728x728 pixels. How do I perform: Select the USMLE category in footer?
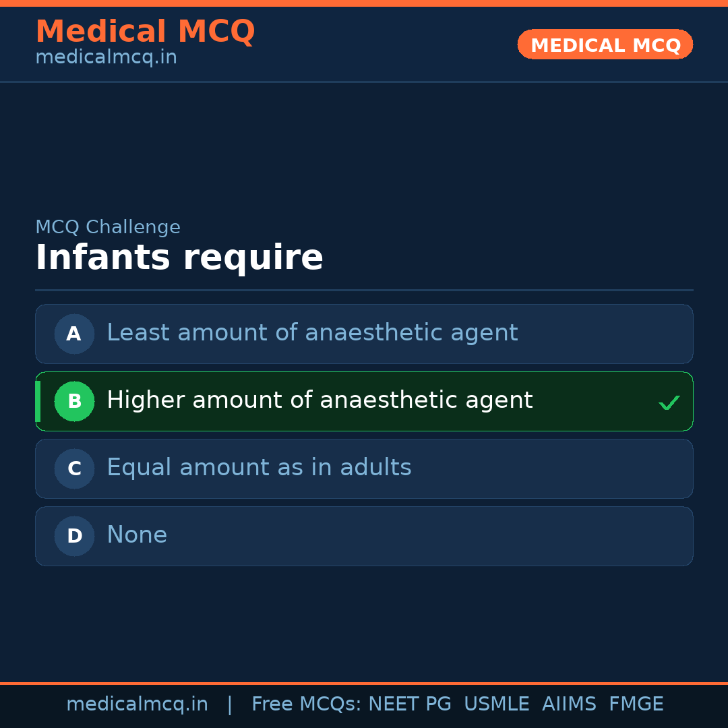click(497, 704)
